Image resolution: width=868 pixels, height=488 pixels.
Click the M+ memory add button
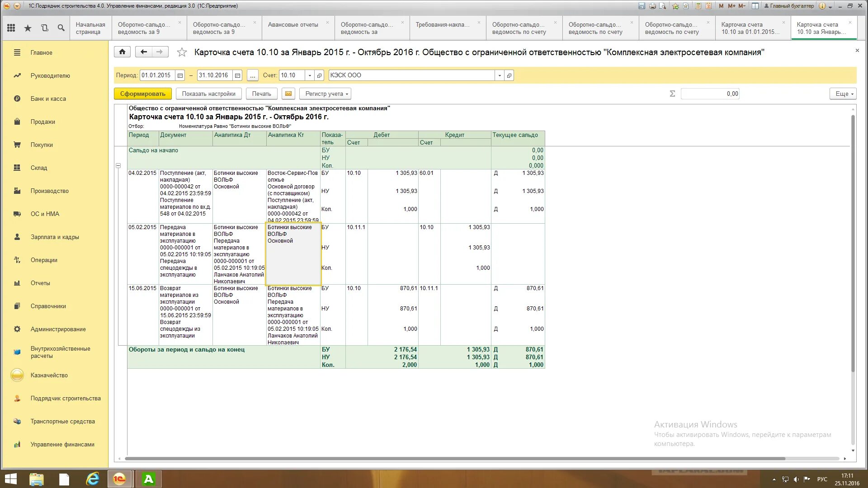tap(731, 6)
